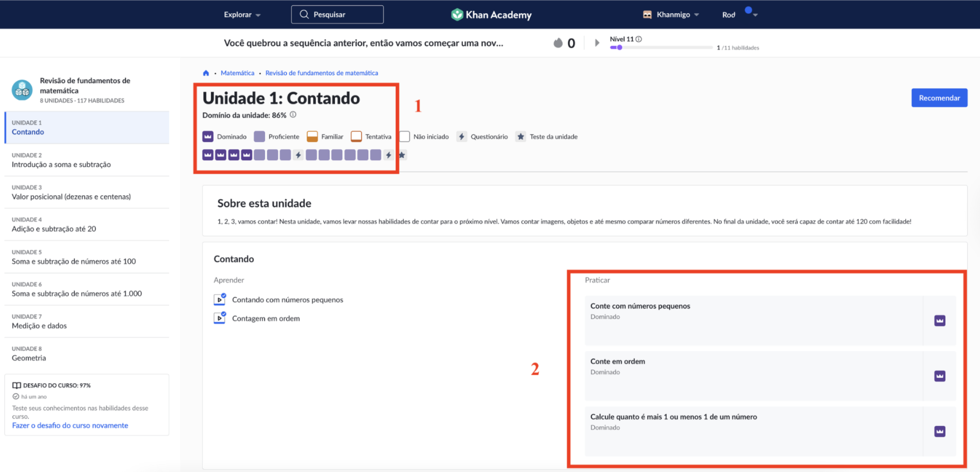This screenshot has height=472, width=980.
Task: Click the Proficiente purple legend swatch
Action: click(x=260, y=136)
